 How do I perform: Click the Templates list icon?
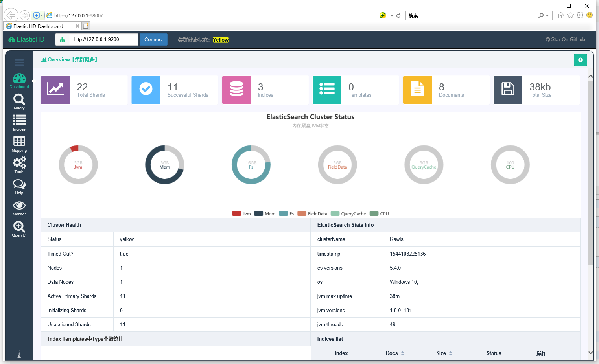[327, 90]
